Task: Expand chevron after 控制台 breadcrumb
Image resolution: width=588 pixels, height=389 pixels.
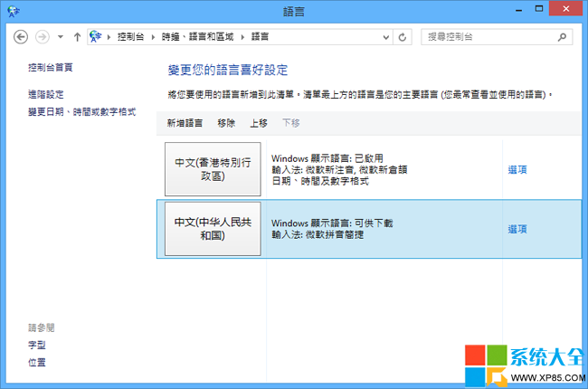Action: 153,37
